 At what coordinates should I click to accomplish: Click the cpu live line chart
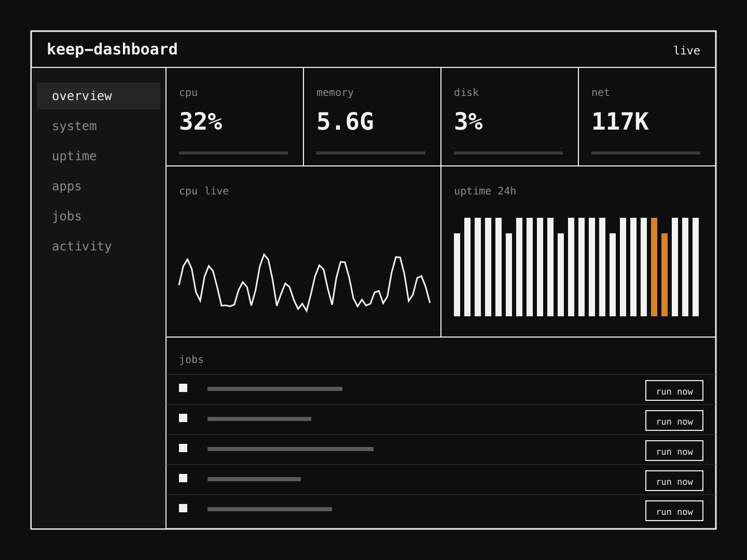[305, 283]
